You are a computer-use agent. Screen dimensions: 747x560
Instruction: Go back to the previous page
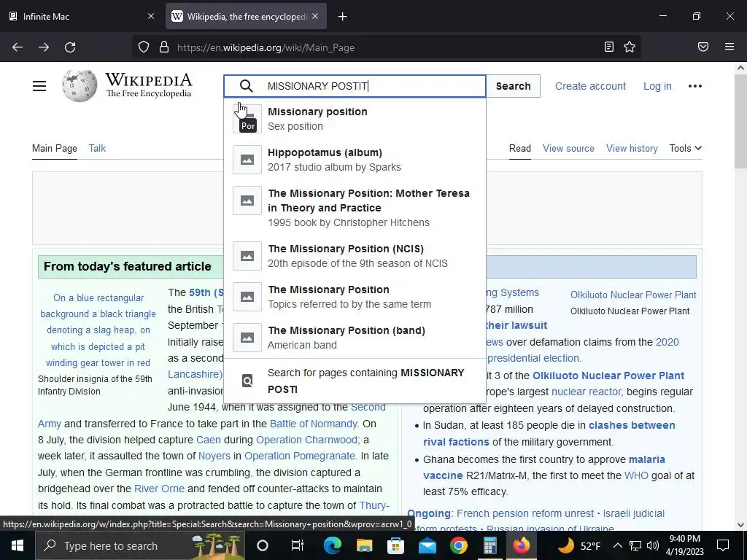click(x=18, y=47)
